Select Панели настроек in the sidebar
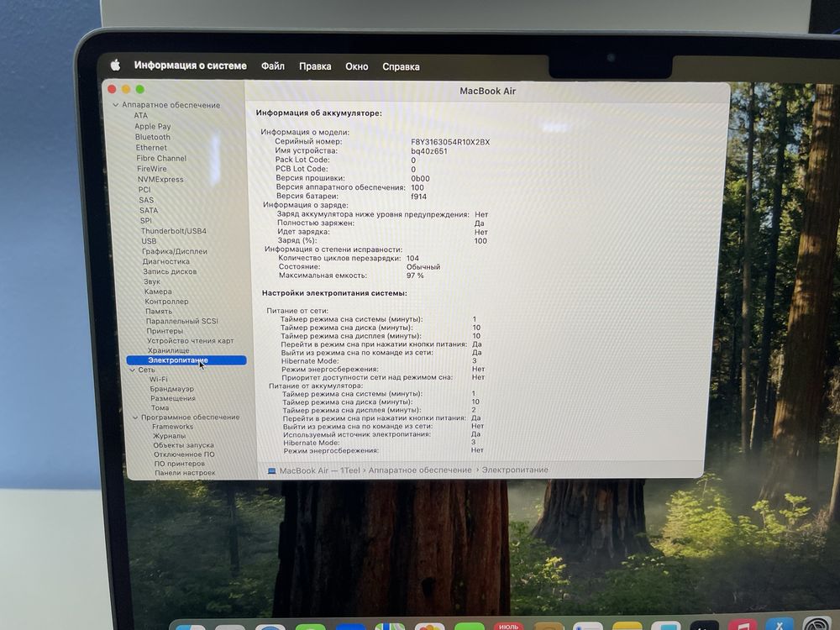Screen dimensions: 840x630 click(x=185, y=472)
